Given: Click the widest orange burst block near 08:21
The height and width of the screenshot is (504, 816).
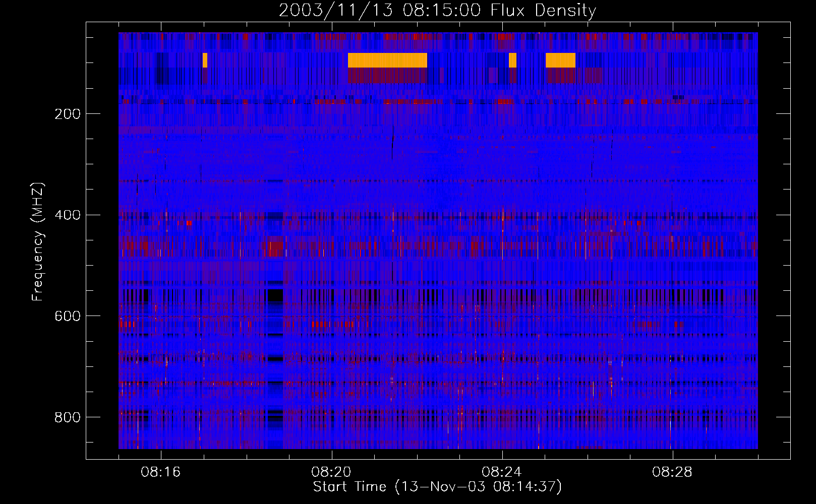Looking at the screenshot, I should pyautogui.click(x=387, y=60).
